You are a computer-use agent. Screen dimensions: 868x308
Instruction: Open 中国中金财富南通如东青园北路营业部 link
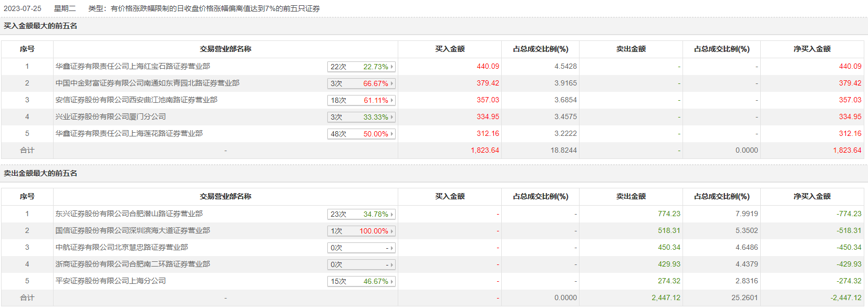point(148,83)
